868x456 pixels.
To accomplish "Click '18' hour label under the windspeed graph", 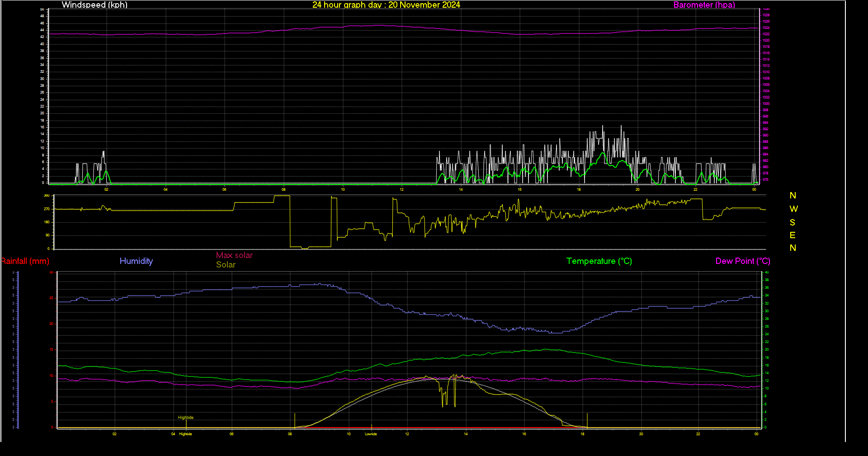I will (579, 189).
